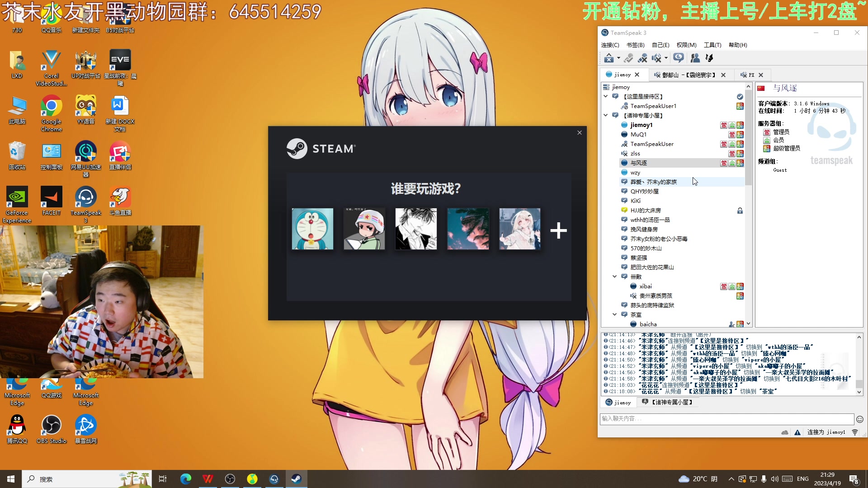This screenshot has height=488, width=868.
Task: Switch to the jiemoy chat tab
Action: 618,402
